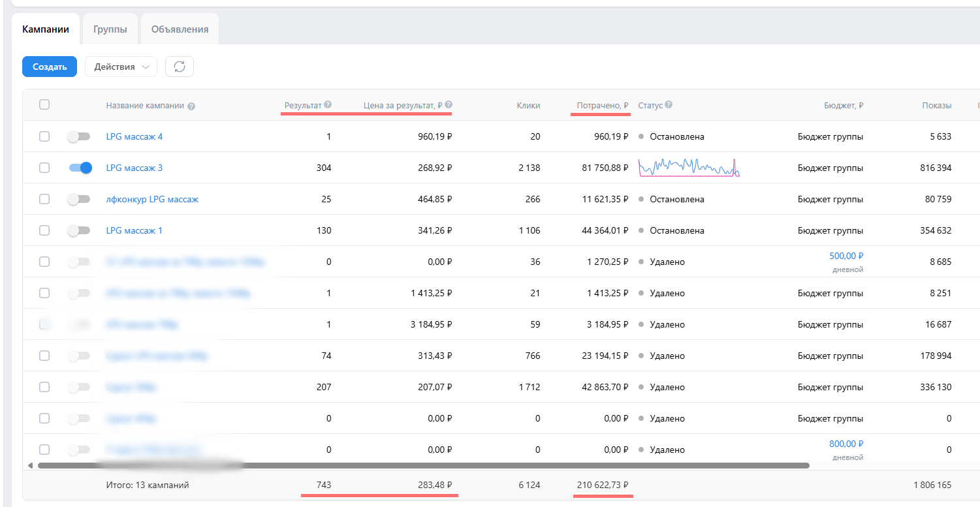Screen dimensions: 980x507
Task: Click the 500,00 ₽ daily budget link
Action: [846, 256]
